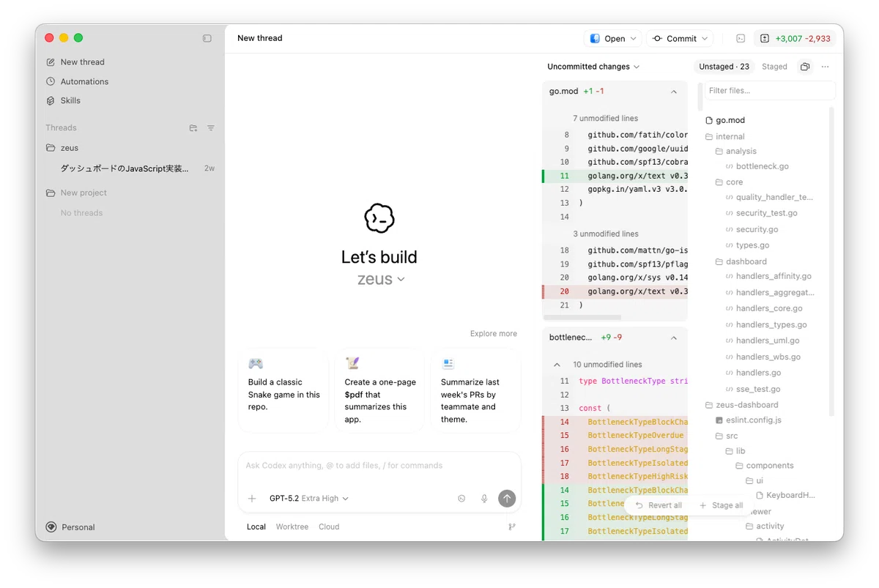Click the Filter files input field
This screenshot has width=879, height=588.
[x=770, y=91]
